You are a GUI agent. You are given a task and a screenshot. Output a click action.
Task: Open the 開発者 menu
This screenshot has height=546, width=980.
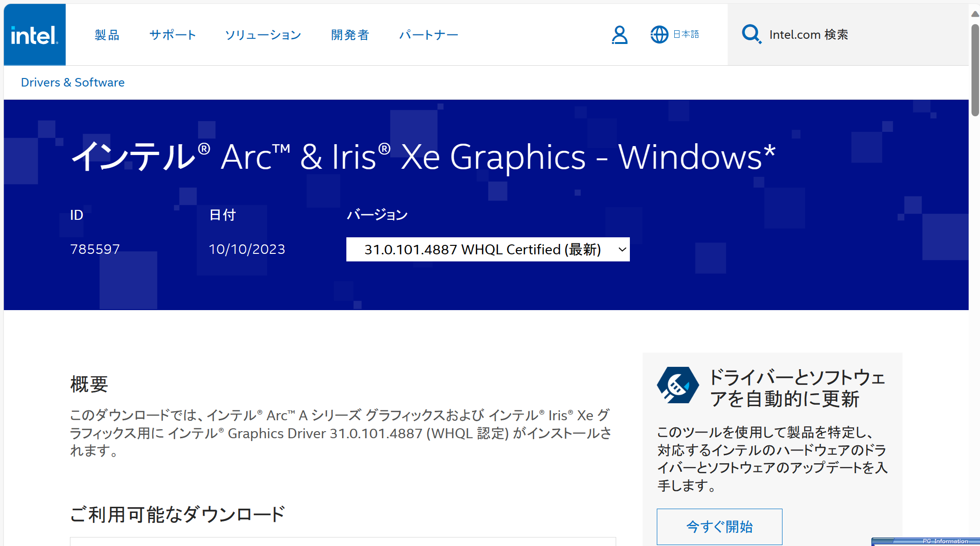pyautogui.click(x=350, y=35)
